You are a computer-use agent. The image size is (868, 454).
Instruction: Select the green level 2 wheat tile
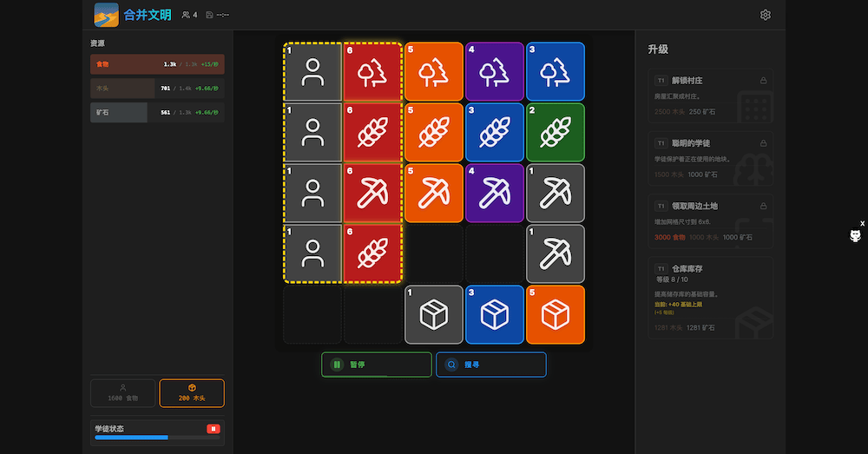555,132
